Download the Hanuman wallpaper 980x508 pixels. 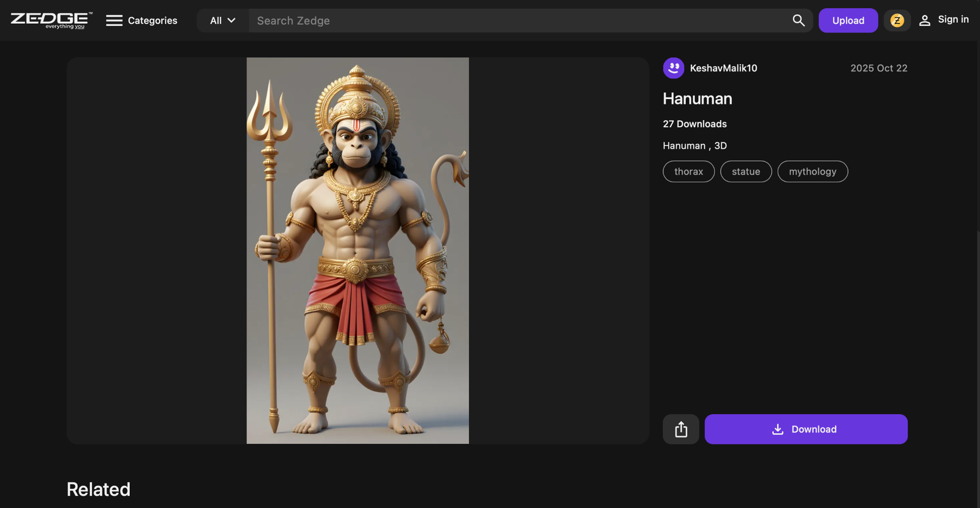pyautogui.click(x=806, y=429)
